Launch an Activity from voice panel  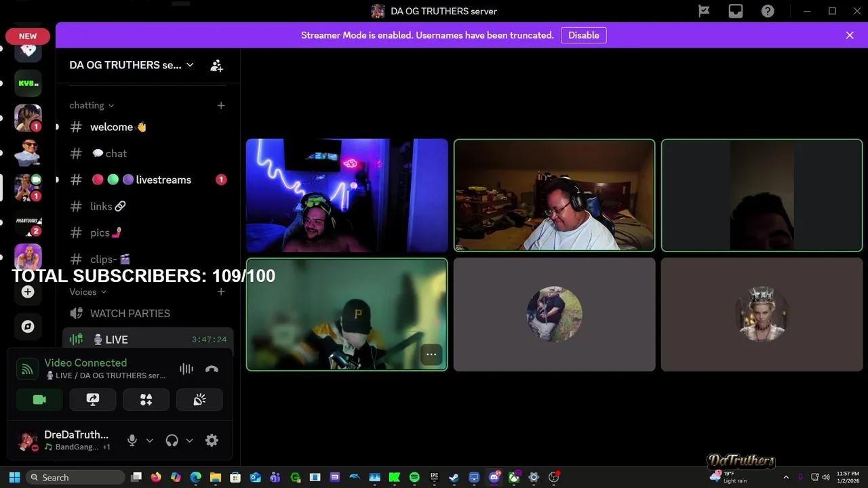coord(146,400)
